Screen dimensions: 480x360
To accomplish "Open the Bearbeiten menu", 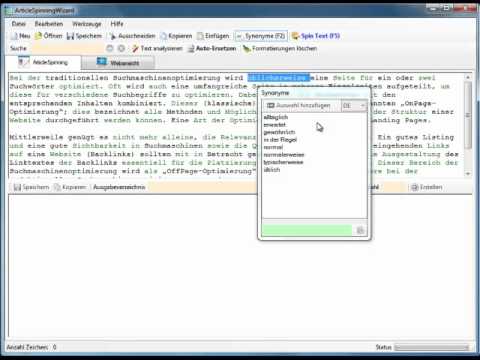I will (49, 24).
